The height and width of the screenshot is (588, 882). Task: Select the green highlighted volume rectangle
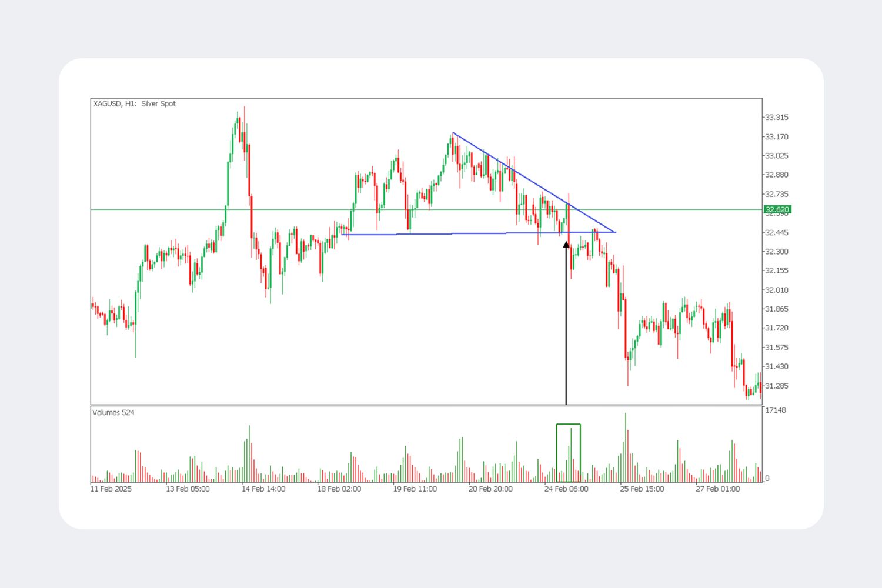pos(569,453)
